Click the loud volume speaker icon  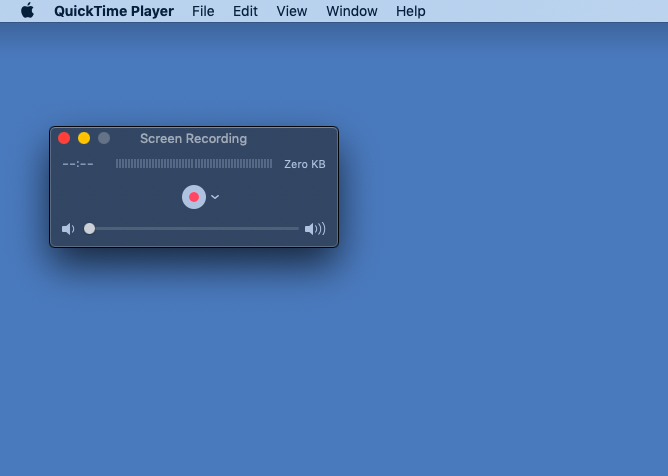pyautogui.click(x=315, y=229)
